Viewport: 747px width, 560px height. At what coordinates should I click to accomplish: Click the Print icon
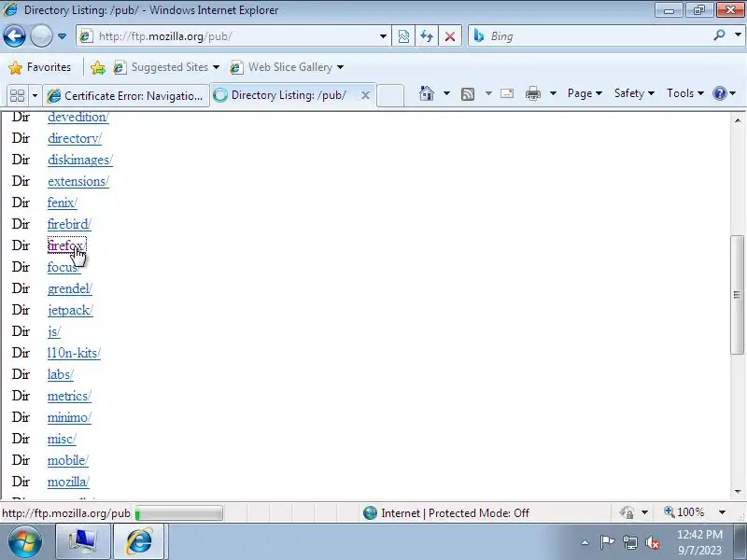(x=533, y=94)
